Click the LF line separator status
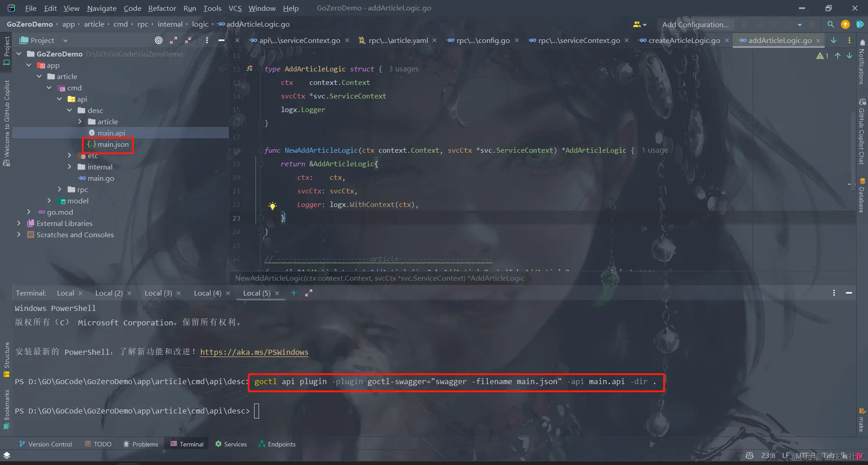The width and height of the screenshot is (868, 465). coord(786,455)
